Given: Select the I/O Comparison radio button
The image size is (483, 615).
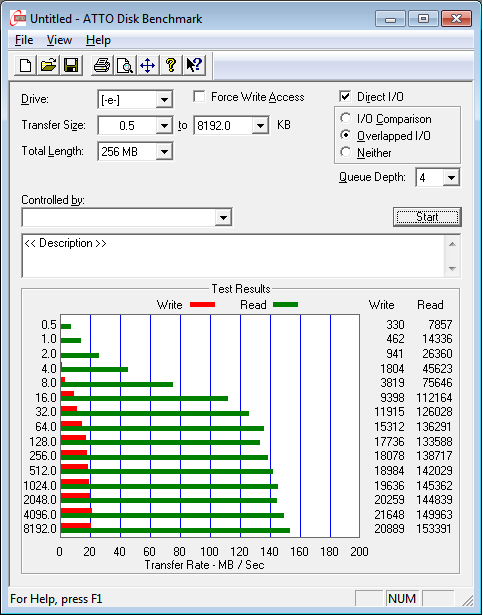Looking at the screenshot, I should pos(346,118).
